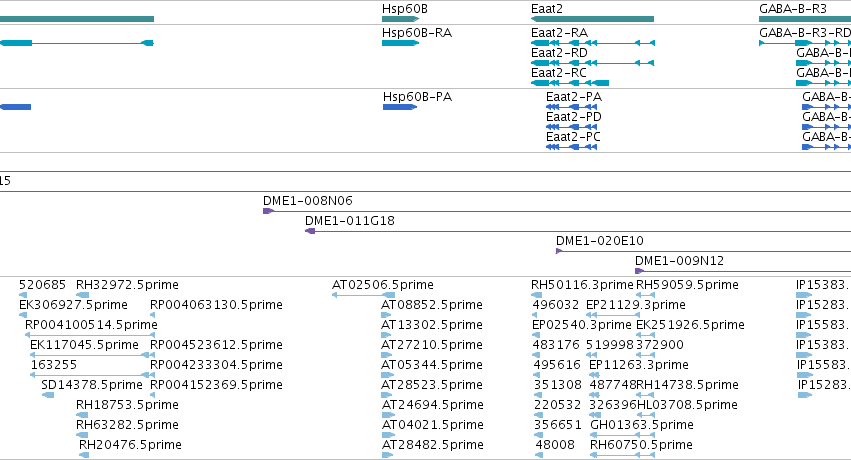Select the EK306927.5prime EST label
The height and width of the screenshot is (460, 851).
pos(73,305)
